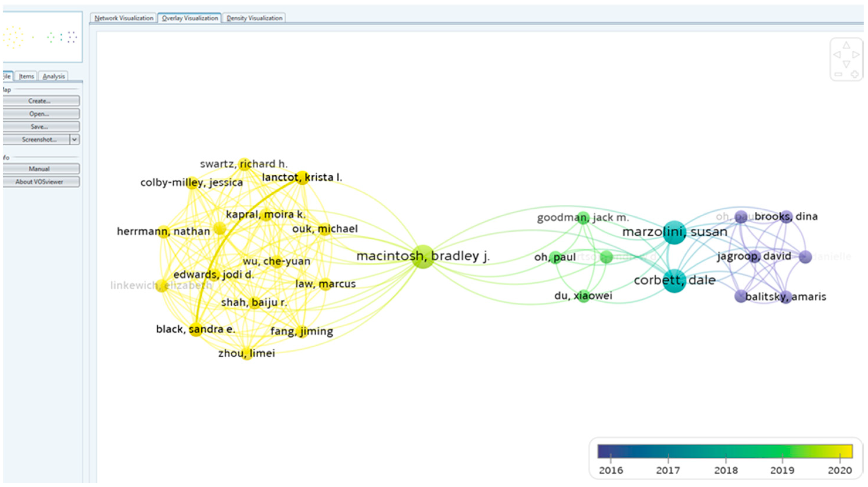
Task: Click the Create... button
Action: coord(39,101)
